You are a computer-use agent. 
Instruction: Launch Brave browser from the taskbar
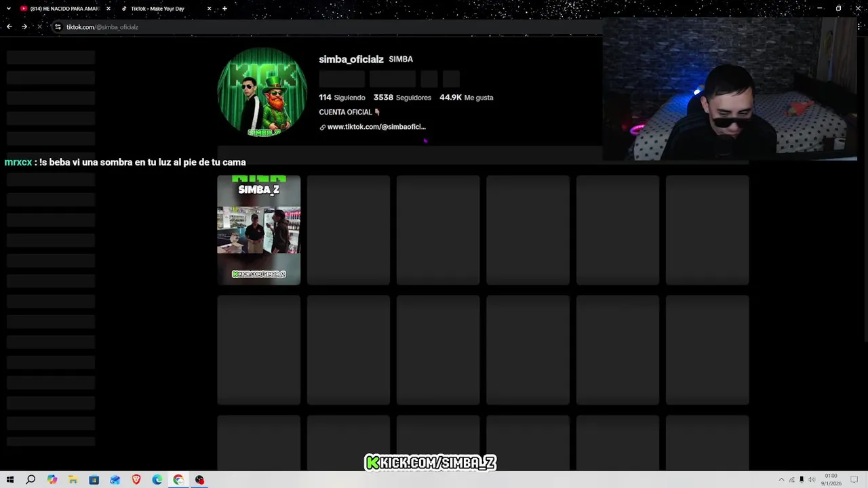(x=136, y=480)
